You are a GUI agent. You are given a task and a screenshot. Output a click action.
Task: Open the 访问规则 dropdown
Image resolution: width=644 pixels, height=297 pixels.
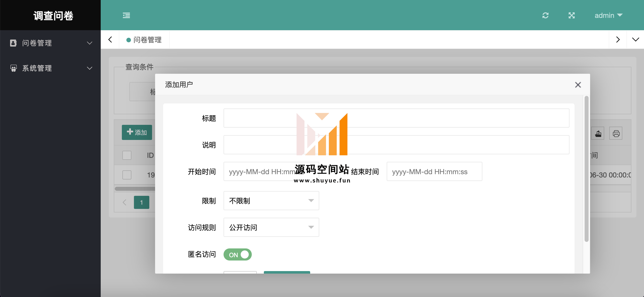(271, 227)
